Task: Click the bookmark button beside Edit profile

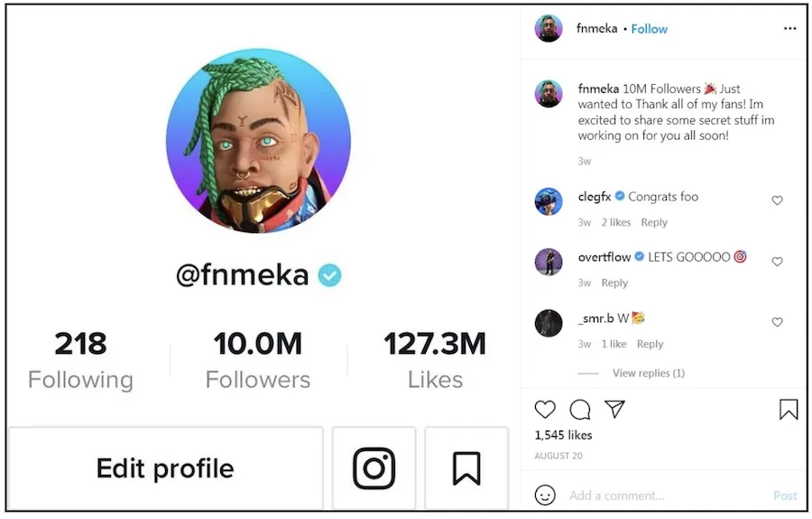Action: click(x=466, y=468)
